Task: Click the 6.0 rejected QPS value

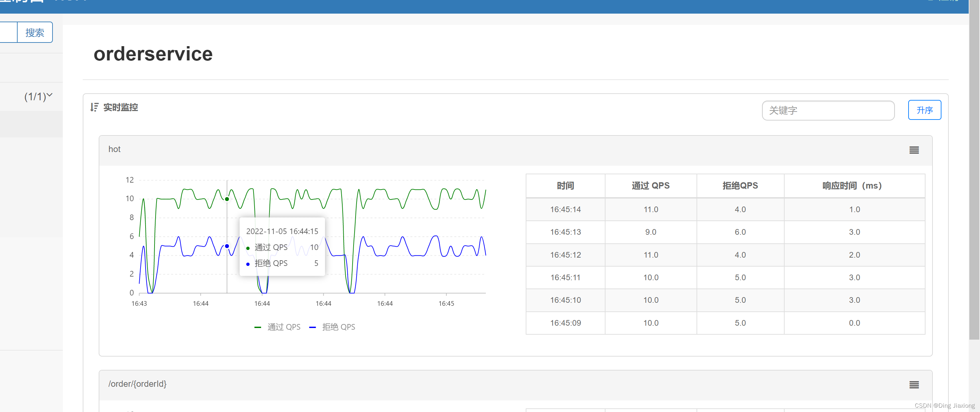Action: tap(740, 232)
